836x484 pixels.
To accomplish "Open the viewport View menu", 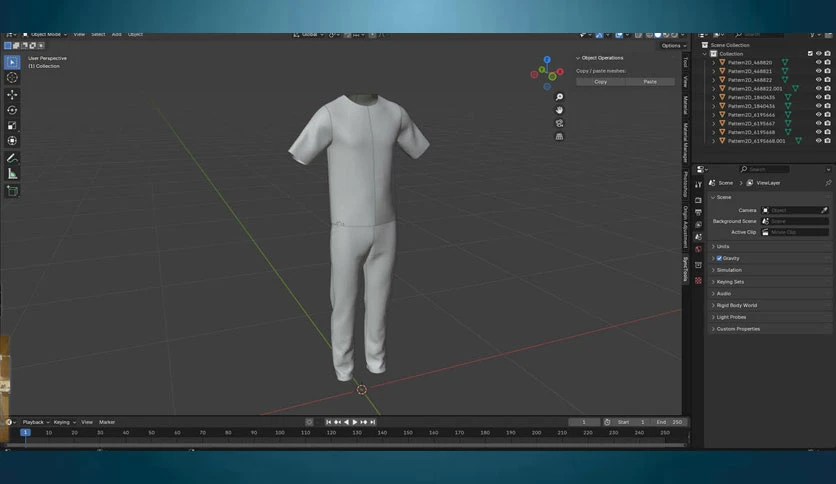I will tap(79, 35).
